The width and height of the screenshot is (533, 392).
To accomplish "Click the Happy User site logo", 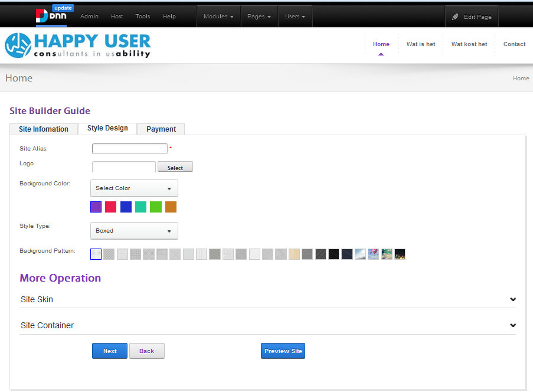I will pos(78,45).
